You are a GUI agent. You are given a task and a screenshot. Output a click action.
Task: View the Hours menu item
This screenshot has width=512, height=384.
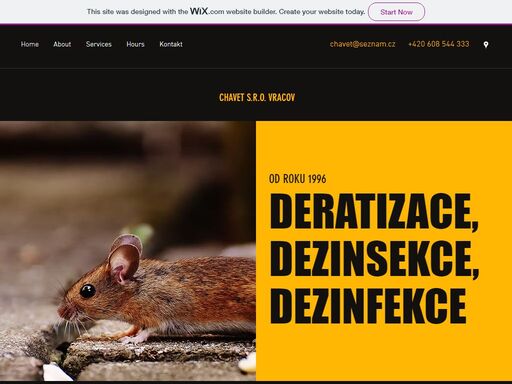coord(135,44)
